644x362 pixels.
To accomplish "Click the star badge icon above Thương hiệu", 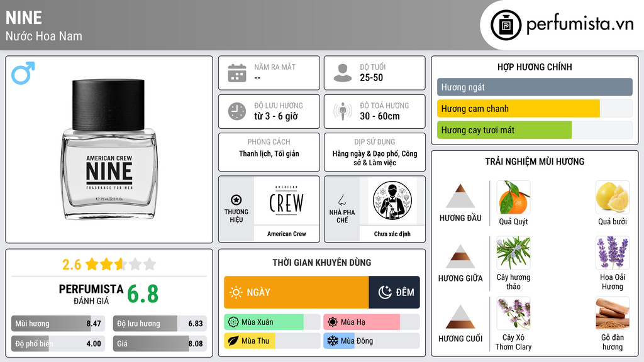I will pos(236,200).
